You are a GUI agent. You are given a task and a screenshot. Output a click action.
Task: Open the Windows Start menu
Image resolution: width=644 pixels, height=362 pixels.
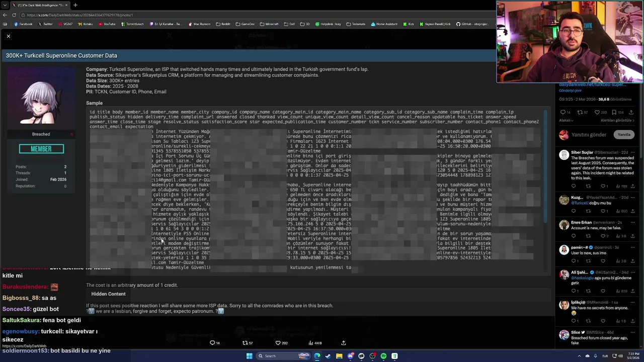(249, 356)
